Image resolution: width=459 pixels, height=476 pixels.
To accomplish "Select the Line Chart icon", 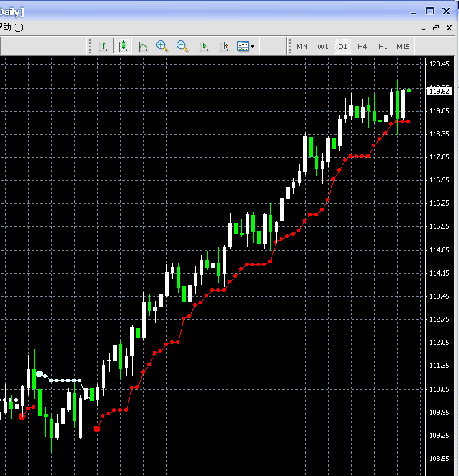I will [x=142, y=46].
